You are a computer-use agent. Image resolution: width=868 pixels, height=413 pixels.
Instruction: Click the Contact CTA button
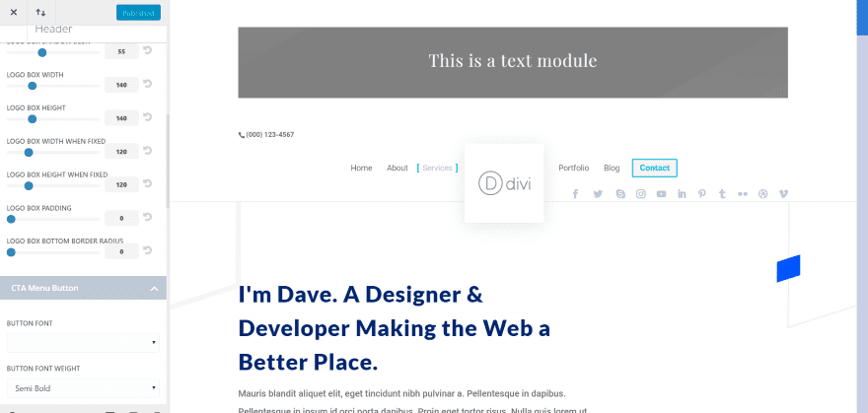tap(654, 168)
